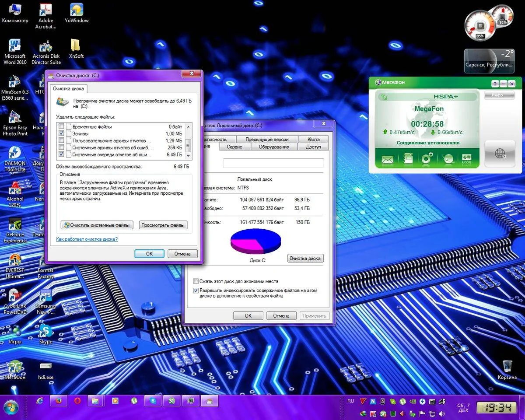Viewport: 525px width, 420px height.
Task: Click the Opera icon in the taskbar
Action: 77,400
